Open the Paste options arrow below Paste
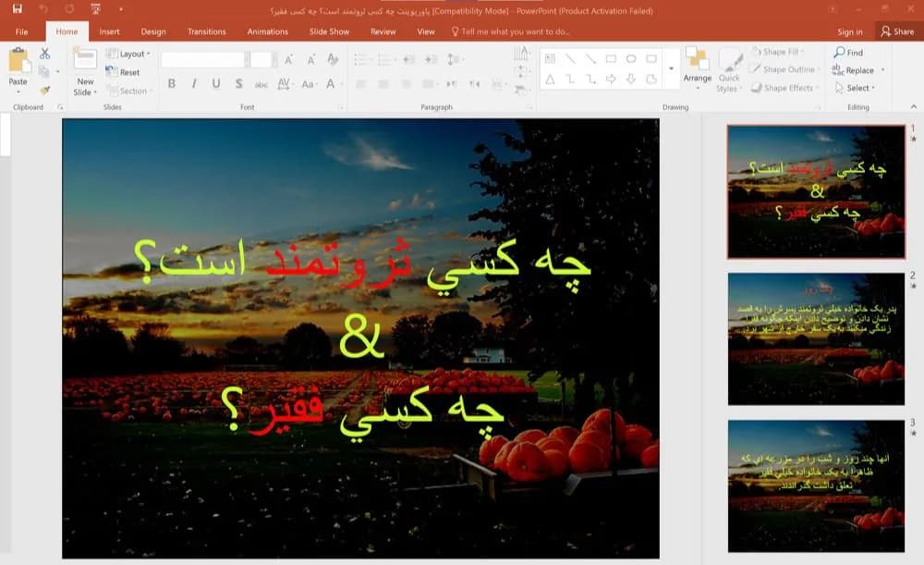 (18, 92)
